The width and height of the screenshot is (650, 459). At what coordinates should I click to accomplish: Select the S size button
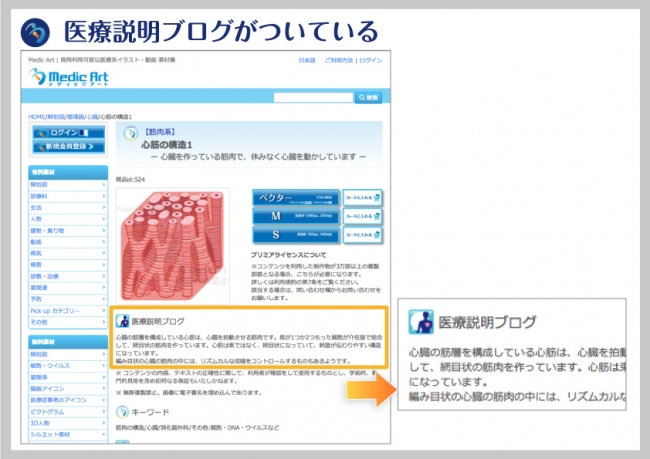click(x=296, y=235)
